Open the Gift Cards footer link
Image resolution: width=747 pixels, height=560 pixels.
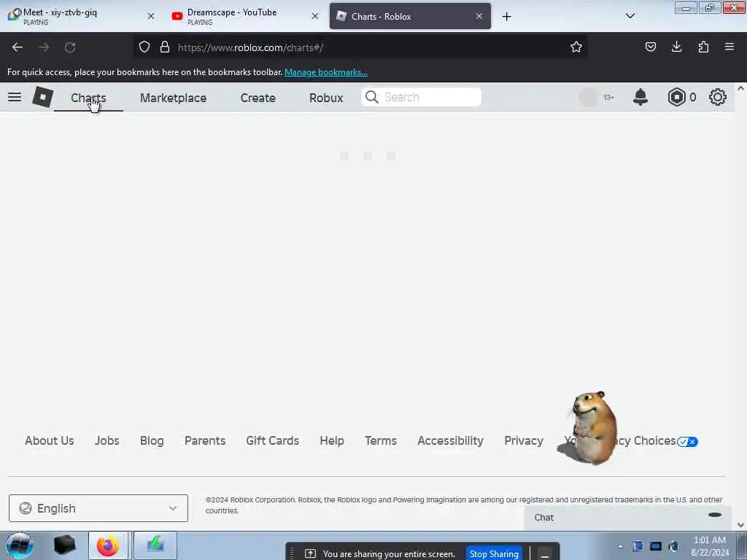tap(273, 441)
